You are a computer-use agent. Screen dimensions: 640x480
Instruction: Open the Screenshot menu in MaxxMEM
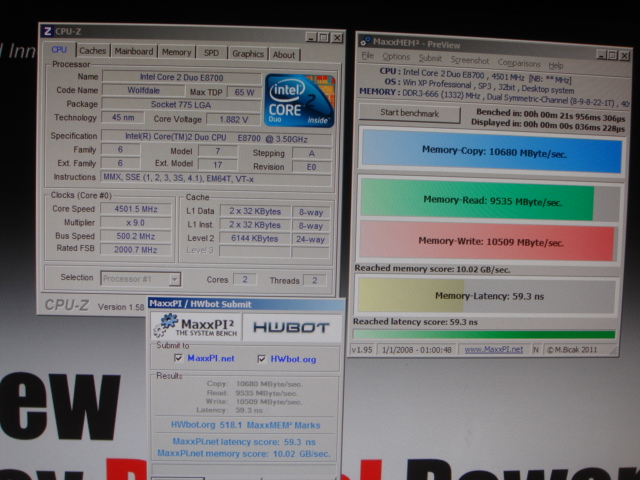pos(470,61)
